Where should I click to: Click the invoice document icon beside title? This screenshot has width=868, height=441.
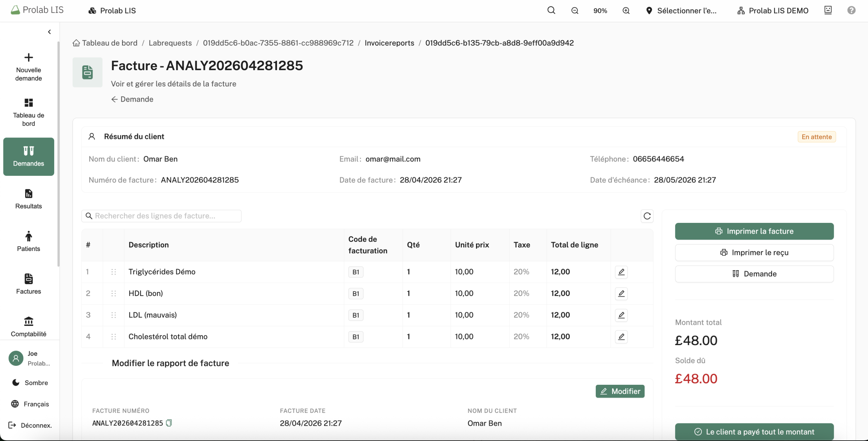click(x=87, y=72)
